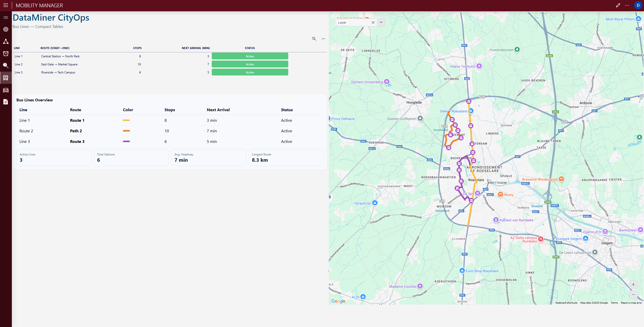Sort by STOPS column header

tap(137, 48)
